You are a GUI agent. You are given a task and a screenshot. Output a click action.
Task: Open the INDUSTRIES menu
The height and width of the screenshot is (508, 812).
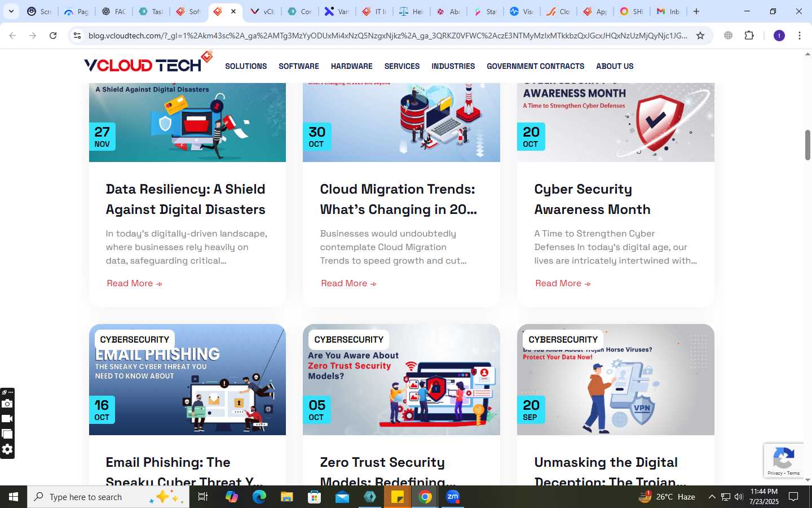[453, 66]
